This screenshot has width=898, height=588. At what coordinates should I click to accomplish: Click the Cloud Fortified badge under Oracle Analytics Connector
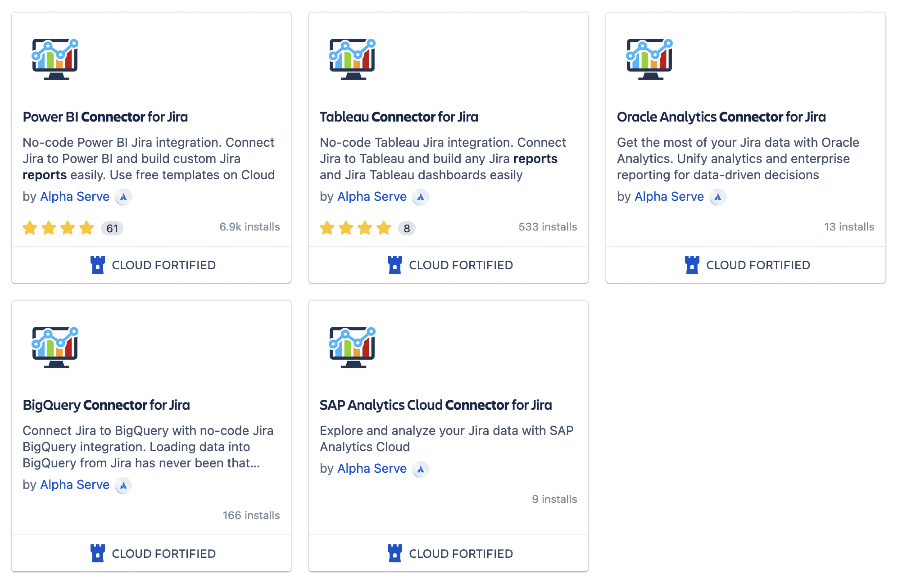pyautogui.click(x=748, y=265)
